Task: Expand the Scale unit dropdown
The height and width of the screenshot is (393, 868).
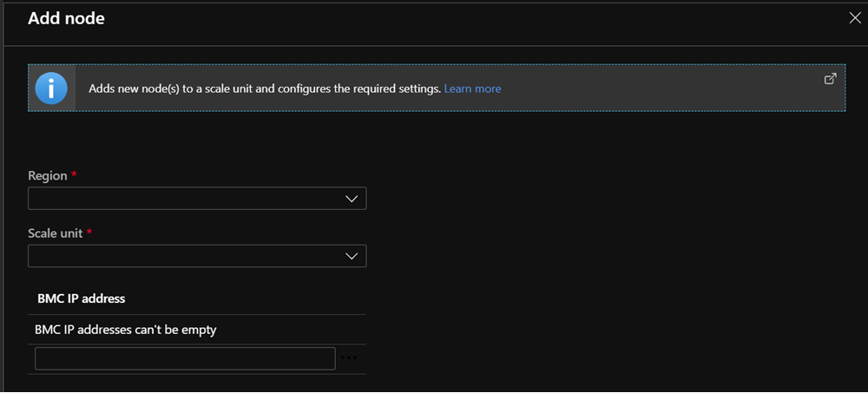Action: click(x=196, y=256)
